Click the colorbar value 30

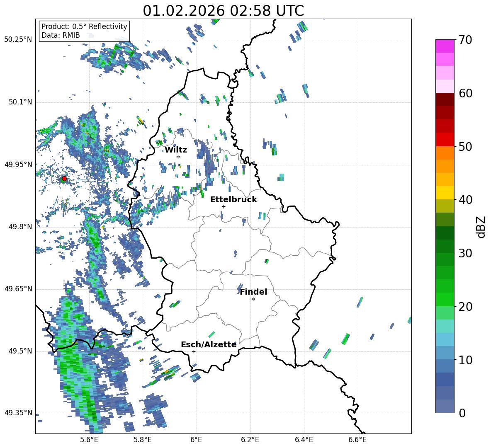click(465, 253)
